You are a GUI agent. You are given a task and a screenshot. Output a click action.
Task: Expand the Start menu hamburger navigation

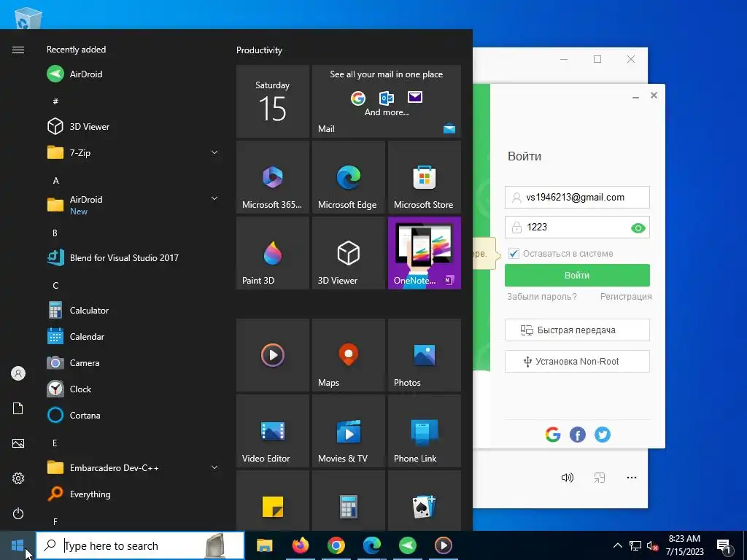[x=18, y=50]
